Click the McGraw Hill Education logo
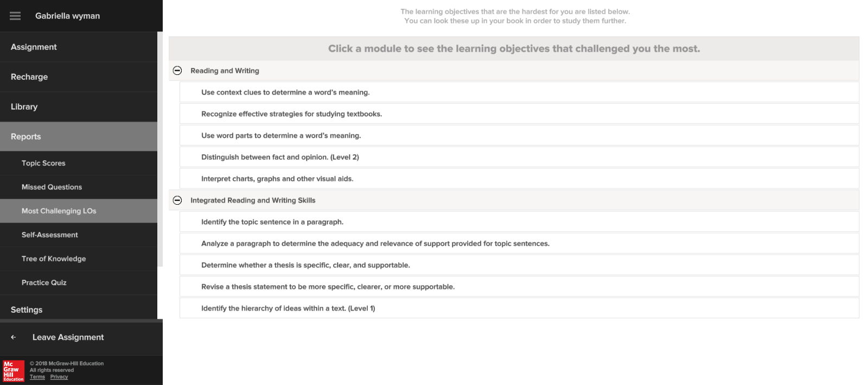Image resolution: width=868 pixels, height=385 pixels. click(x=14, y=371)
